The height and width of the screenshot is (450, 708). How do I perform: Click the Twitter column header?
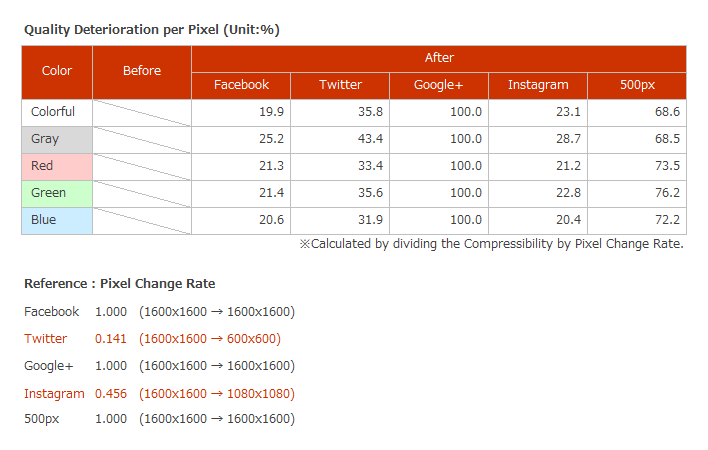point(340,85)
